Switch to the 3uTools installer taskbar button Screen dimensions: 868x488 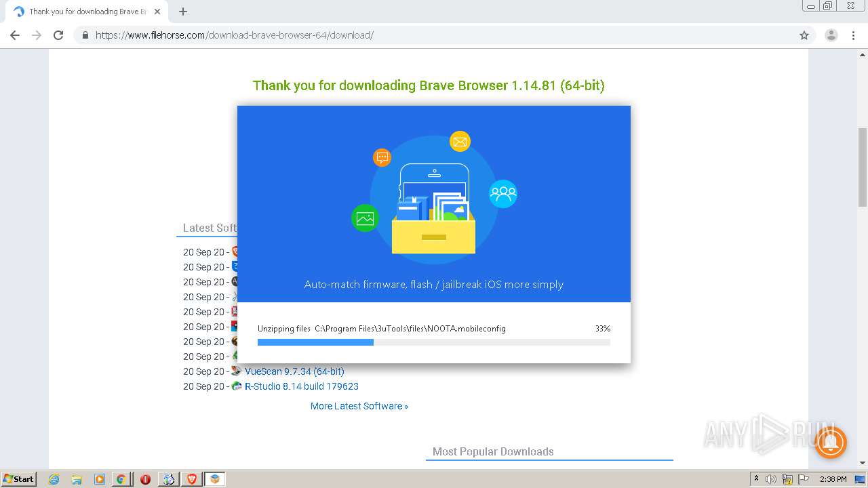215,479
